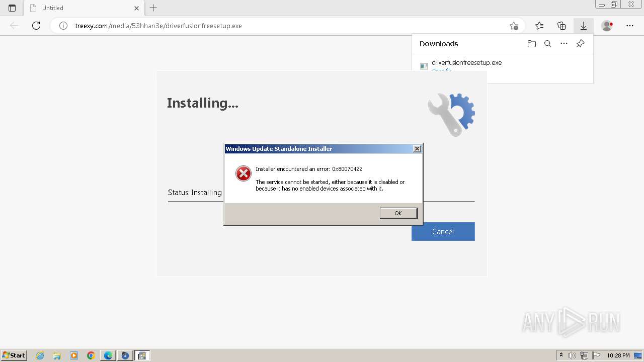Launch Internet Explorer from the taskbar
The image size is (644, 362).
(40, 355)
